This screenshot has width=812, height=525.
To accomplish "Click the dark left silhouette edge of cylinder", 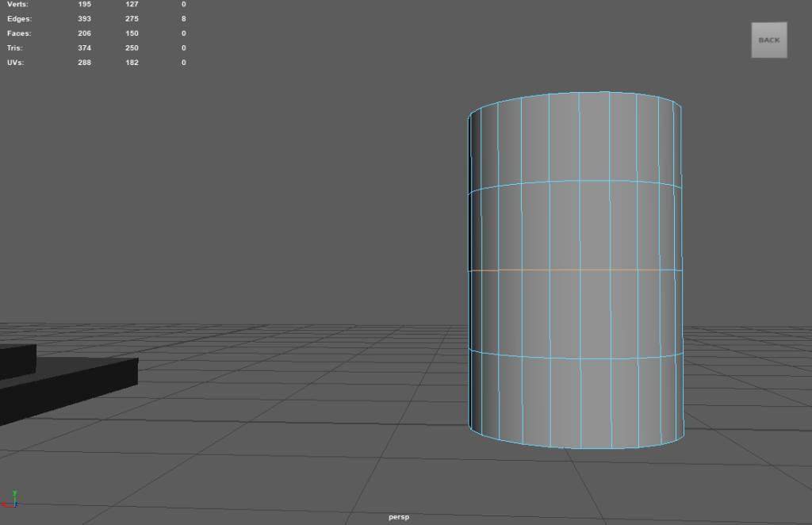I will point(469,270).
